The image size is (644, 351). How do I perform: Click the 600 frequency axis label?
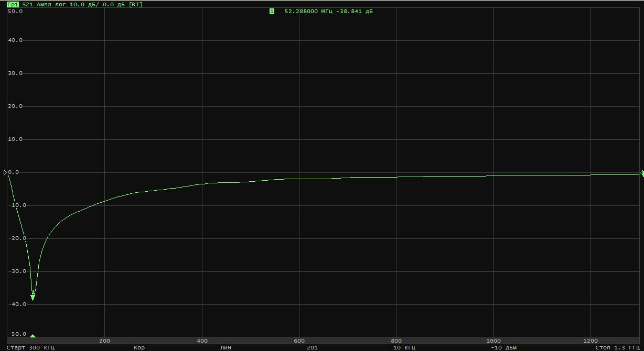pyautogui.click(x=299, y=341)
